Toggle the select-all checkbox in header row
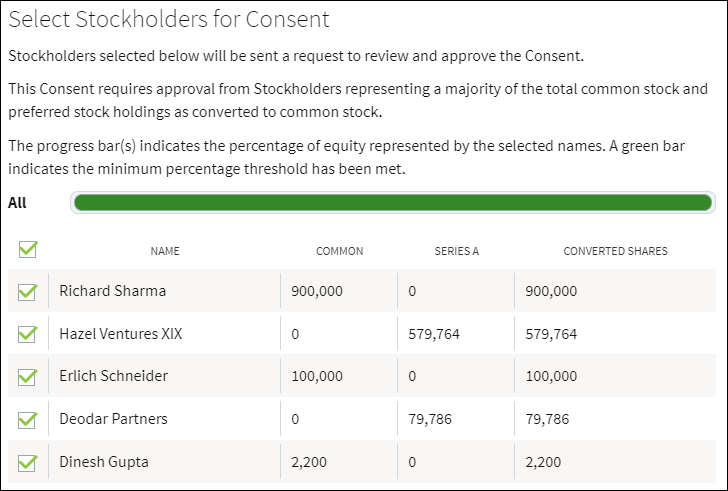Viewport: 728px width, 491px height. [x=28, y=250]
